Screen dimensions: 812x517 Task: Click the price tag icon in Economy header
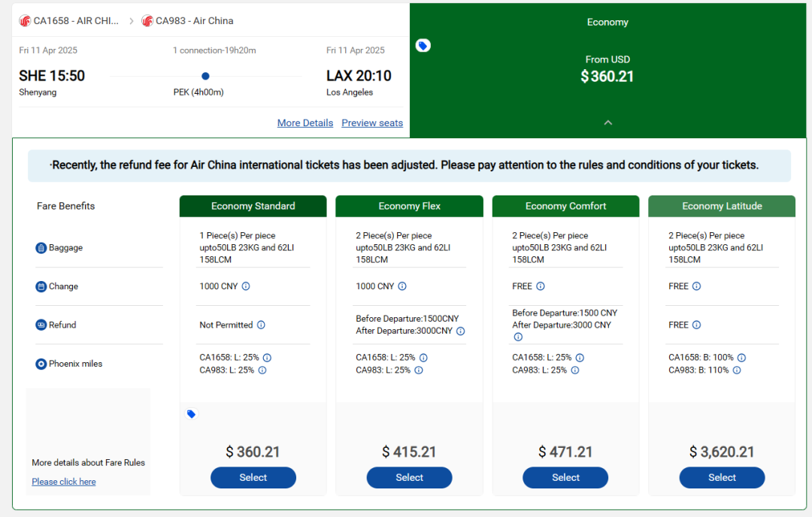tap(423, 46)
